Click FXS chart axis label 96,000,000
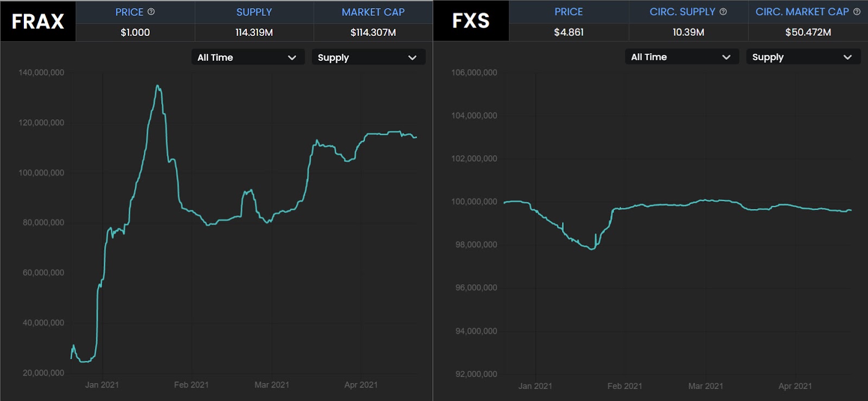This screenshot has height=401, width=868. [x=476, y=288]
